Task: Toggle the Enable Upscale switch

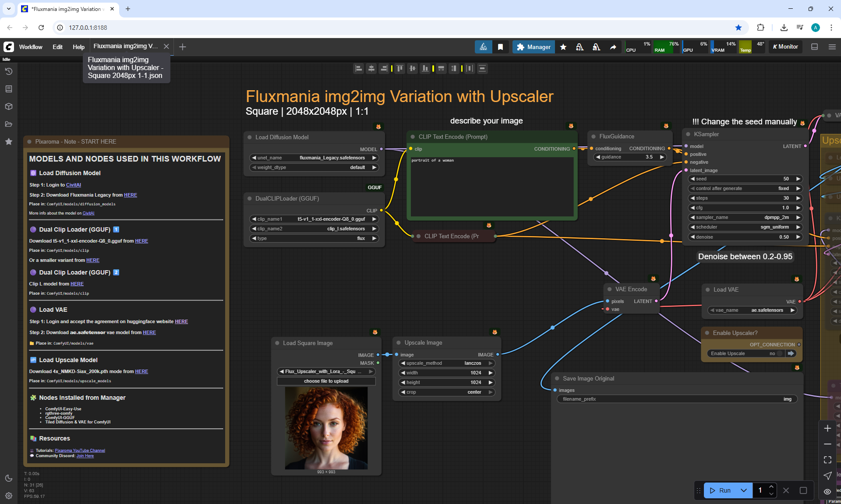Action: [x=780, y=353]
